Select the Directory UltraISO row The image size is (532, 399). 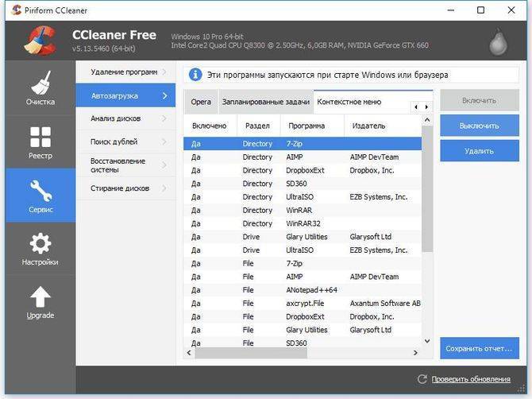pyautogui.click(x=303, y=197)
